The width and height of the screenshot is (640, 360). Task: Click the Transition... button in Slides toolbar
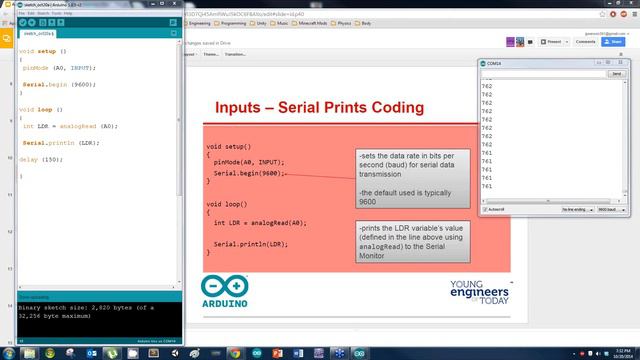point(235,54)
